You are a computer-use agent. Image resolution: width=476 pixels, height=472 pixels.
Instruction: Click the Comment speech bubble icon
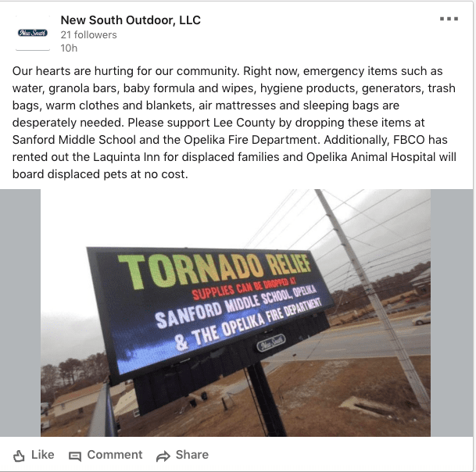[75, 456]
